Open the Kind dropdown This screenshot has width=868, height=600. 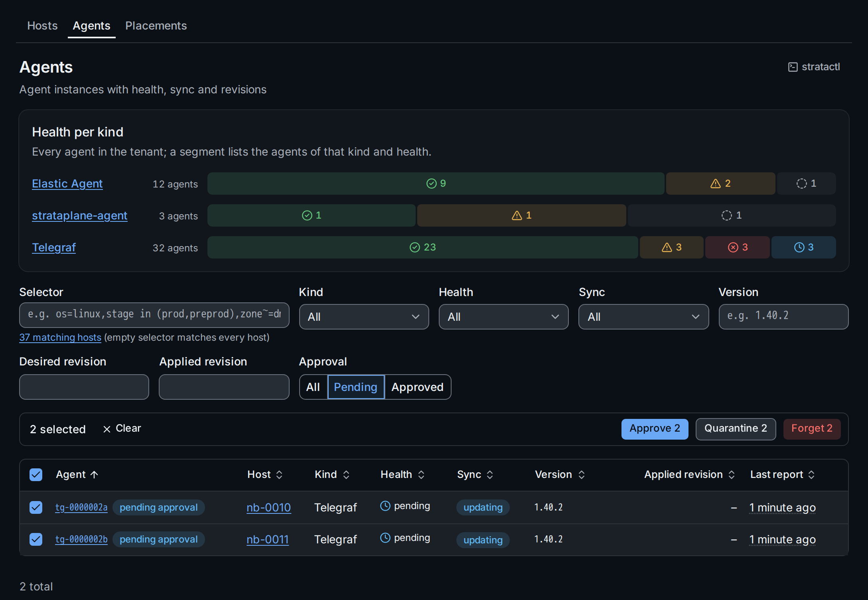364,317
